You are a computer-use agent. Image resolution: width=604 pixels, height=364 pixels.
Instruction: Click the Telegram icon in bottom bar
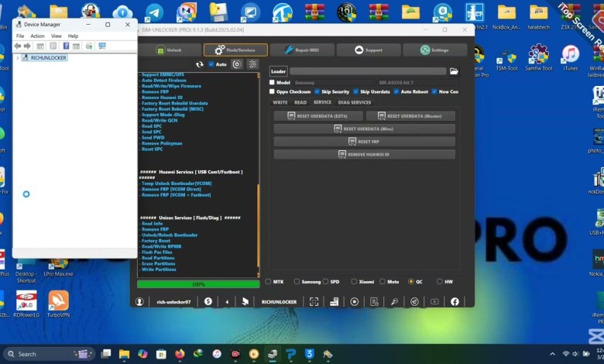[414, 301]
